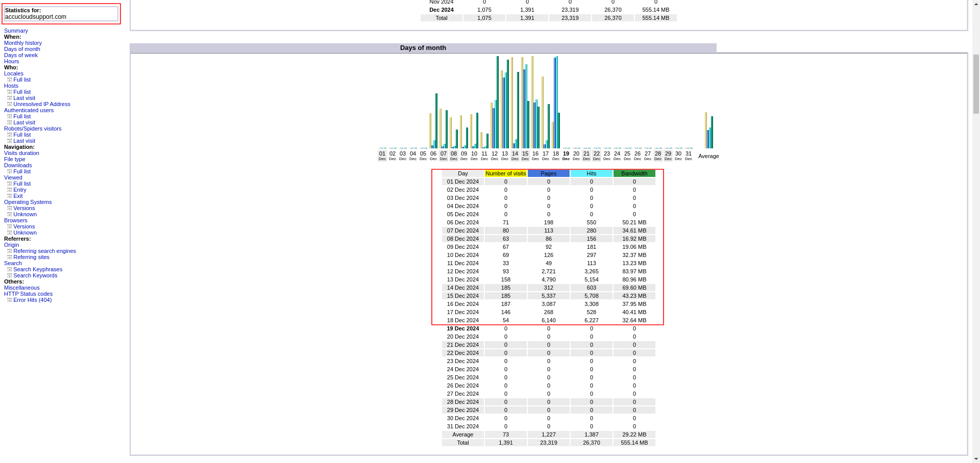Open HTTP Status codes
This screenshot has width=980, height=463.
click(x=28, y=294)
